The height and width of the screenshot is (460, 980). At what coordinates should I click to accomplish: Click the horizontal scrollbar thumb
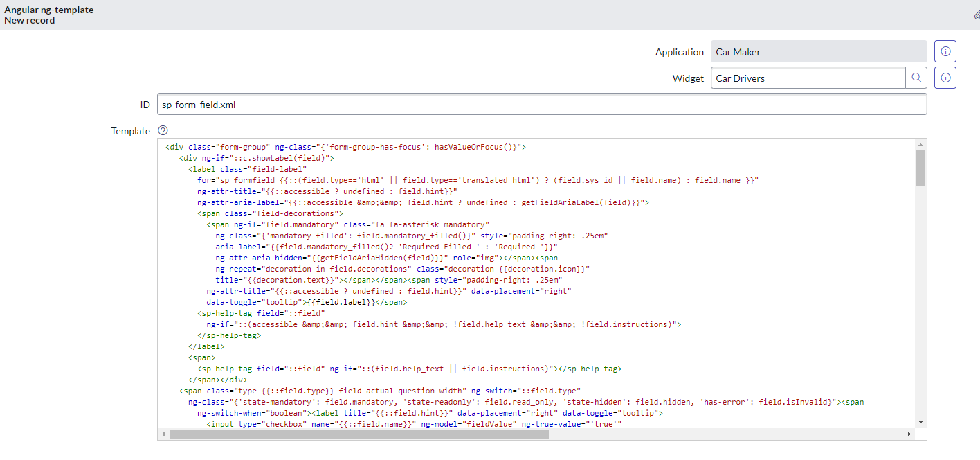pyautogui.click(x=359, y=434)
